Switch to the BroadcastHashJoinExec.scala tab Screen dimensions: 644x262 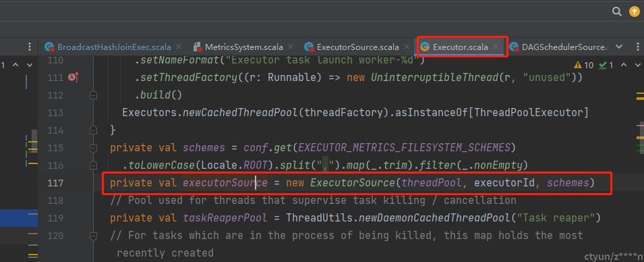coord(113,47)
